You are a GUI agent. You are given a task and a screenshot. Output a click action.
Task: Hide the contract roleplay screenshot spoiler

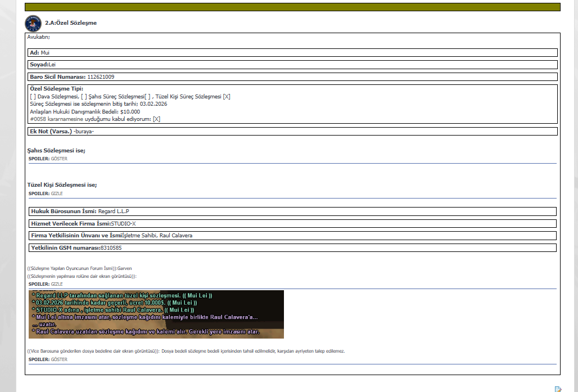(57, 284)
